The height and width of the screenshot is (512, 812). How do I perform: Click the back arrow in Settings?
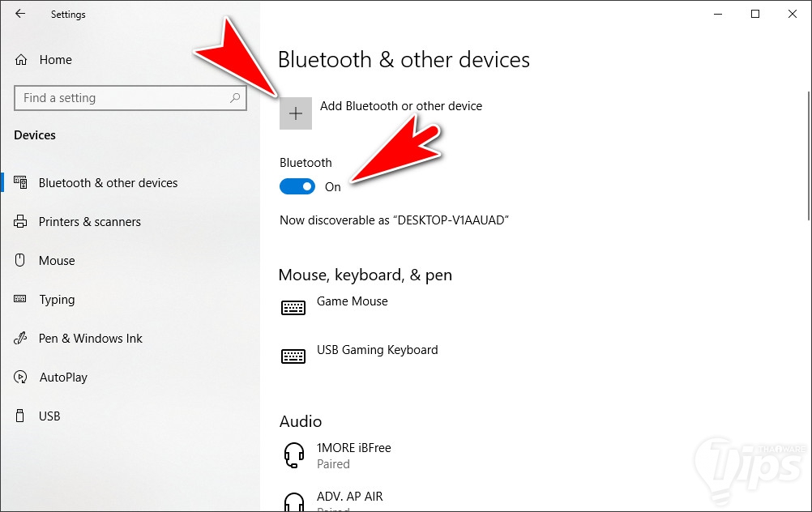pyautogui.click(x=20, y=14)
